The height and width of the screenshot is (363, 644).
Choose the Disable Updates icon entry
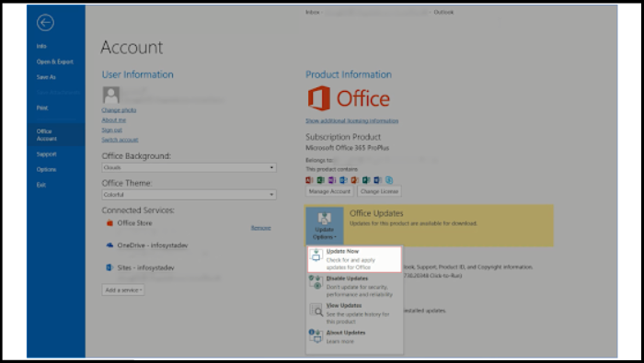tap(316, 282)
